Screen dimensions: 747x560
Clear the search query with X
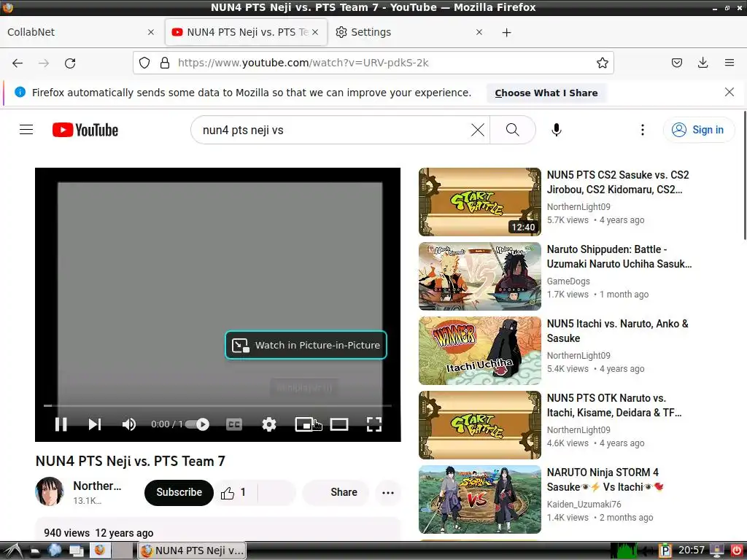click(477, 130)
